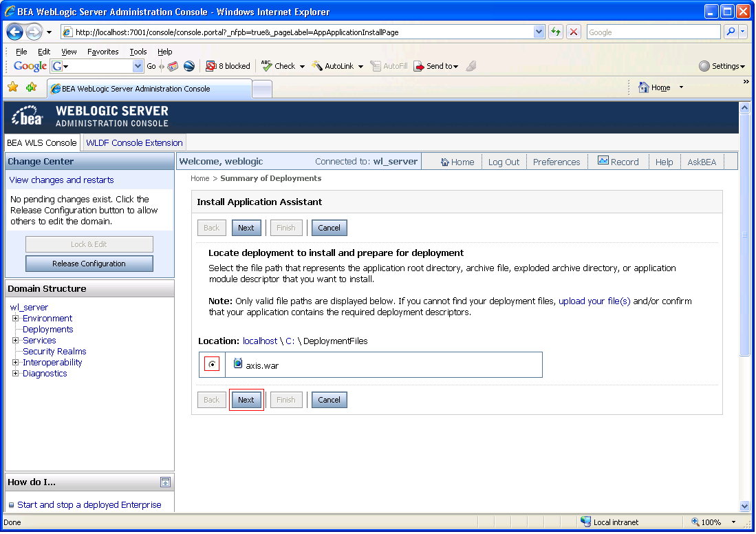The image size is (756, 534).
Task: Click the Send to toolbar icon
Action: (420, 66)
